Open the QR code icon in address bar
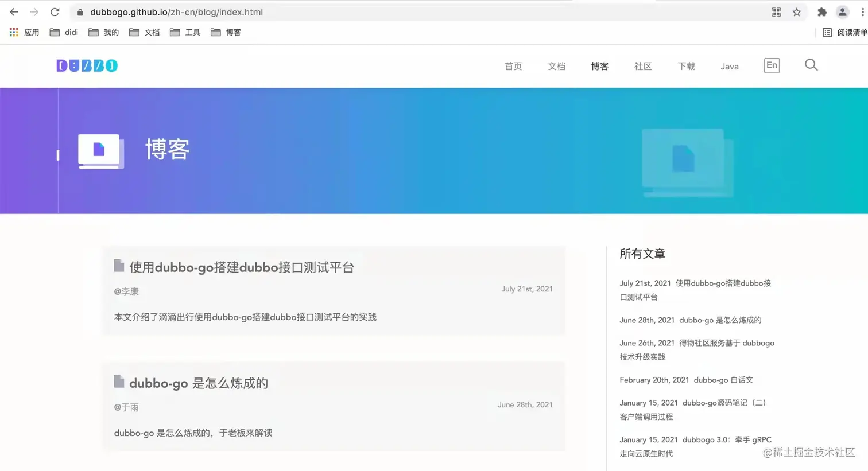 tap(776, 12)
